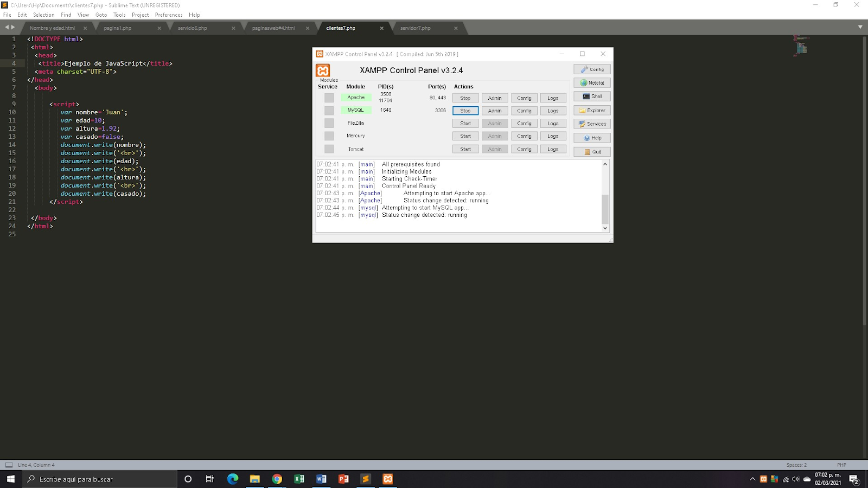Click the XAMPP log scrollbar thumb

[605, 209]
